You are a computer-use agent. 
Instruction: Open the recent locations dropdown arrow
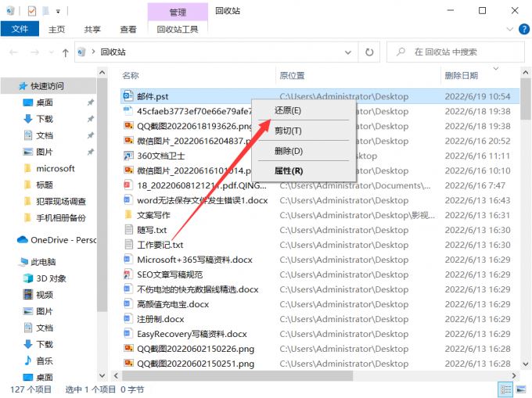click(52, 52)
